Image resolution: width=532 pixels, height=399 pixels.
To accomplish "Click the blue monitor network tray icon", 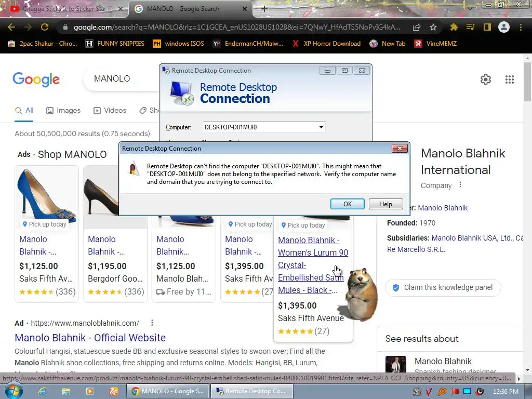I will click(x=467, y=392).
